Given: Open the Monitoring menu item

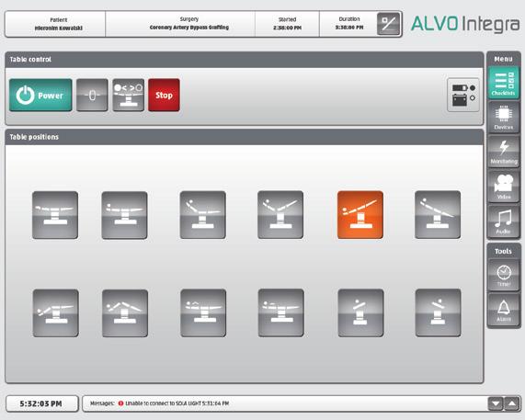Looking at the screenshot, I should click(503, 152).
